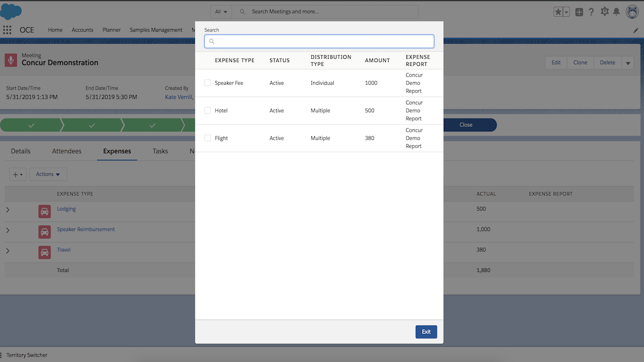Open the Lodging expense link
This screenshot has width=644, height=362.
click(66, 209)
